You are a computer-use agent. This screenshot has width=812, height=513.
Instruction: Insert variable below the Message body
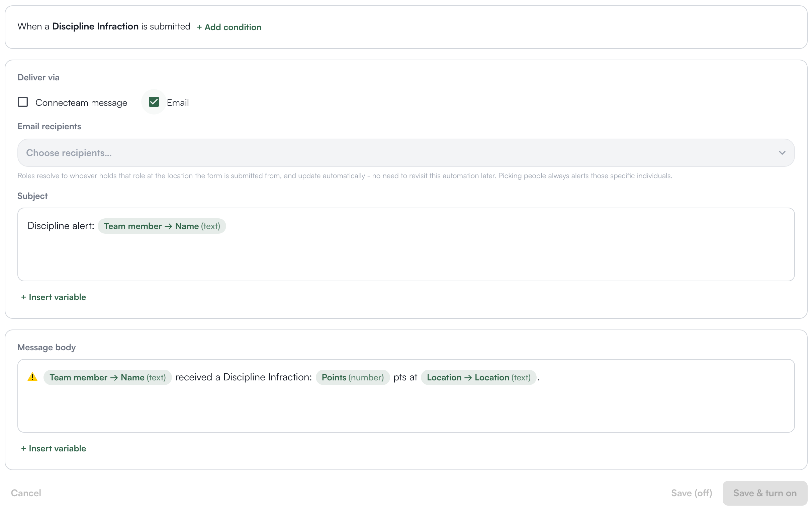pyautogui.click(x=54, y=448)
